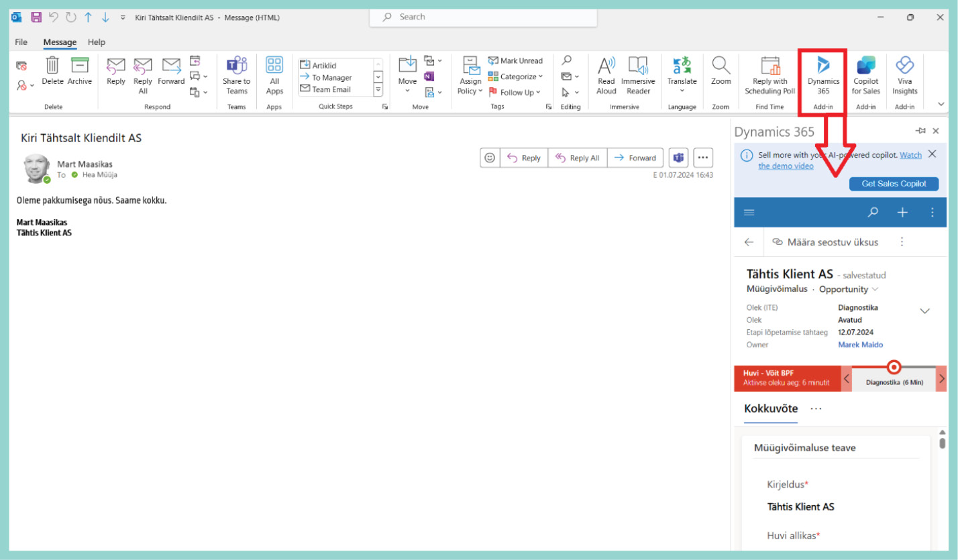958x560 pixels.
Task: Click the ribbon Find search icon
Action: [x=567, y=60]
